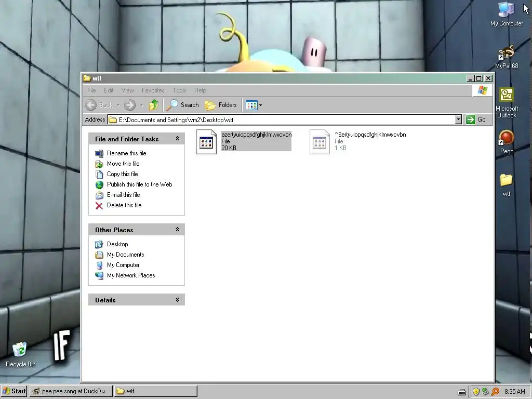Click the 8:35 AM clock
Image resolution: width=532 pixels, height=399 pixels.
[x=515, y=392]
